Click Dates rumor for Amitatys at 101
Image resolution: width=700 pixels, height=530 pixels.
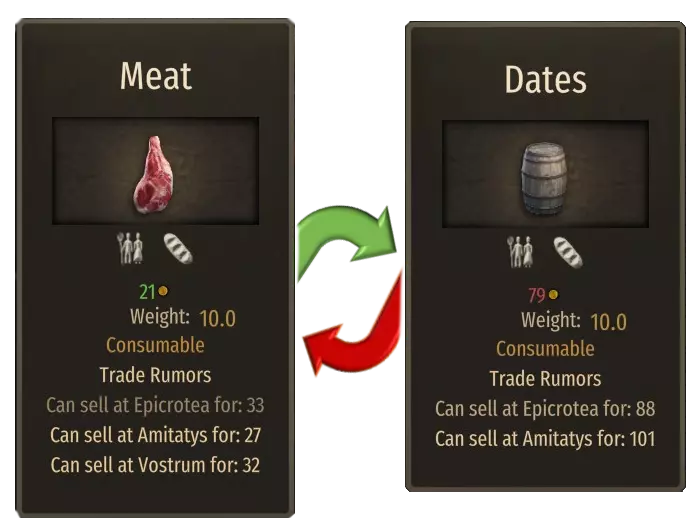click(545, 439)
